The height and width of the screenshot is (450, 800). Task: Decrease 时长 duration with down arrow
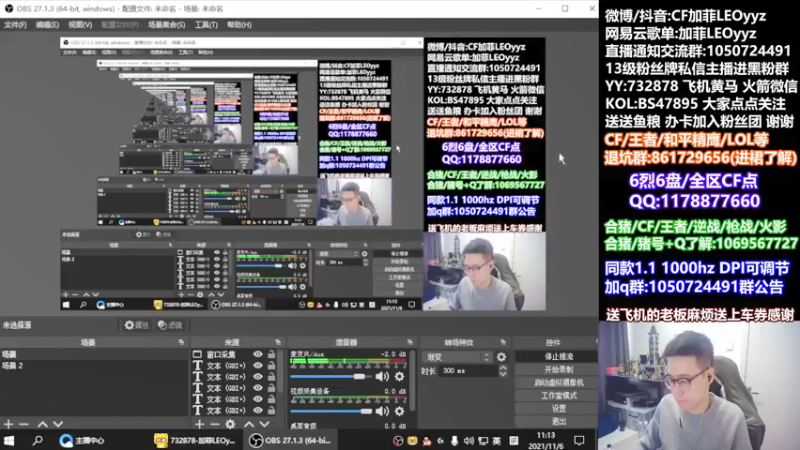point(503,374)
